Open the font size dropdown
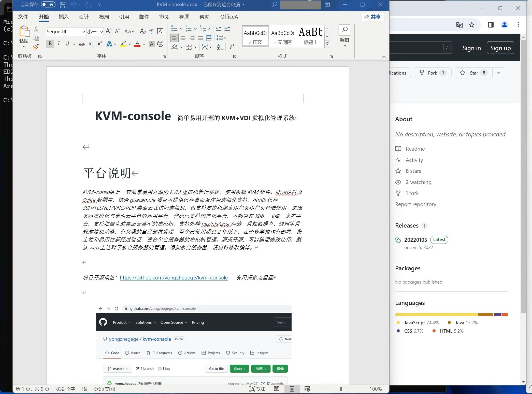This screenshot has height=394, width=532. pyautogui.click(x=101, y=32)
